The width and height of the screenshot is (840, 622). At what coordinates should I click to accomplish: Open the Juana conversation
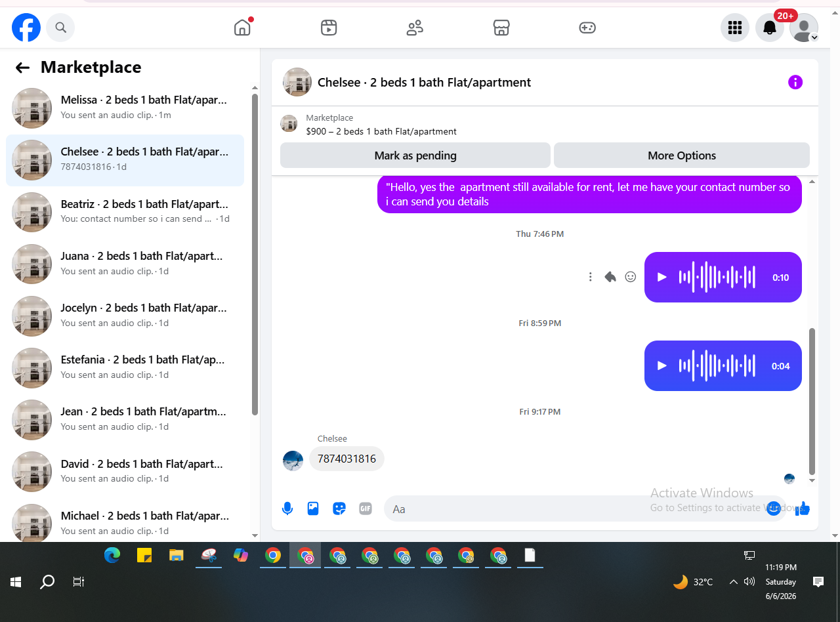point(125,264)
